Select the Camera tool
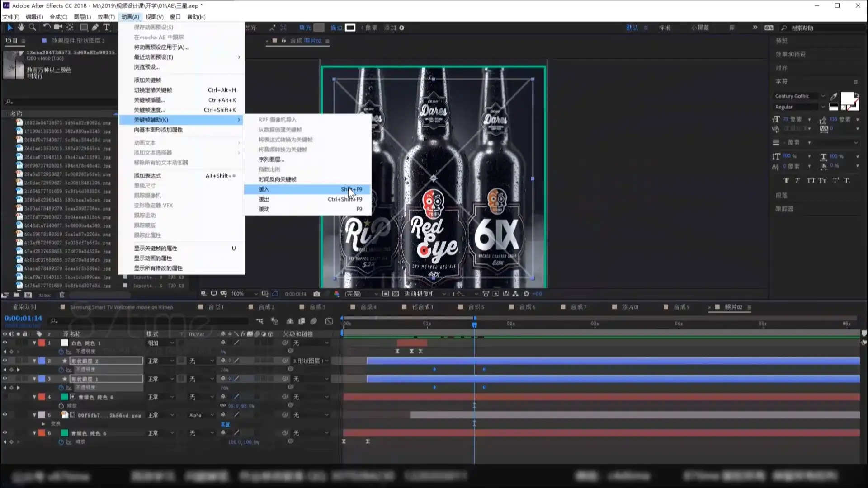This screenshot has height=488, width=868. pyautogui.click(x=58, y=28)
